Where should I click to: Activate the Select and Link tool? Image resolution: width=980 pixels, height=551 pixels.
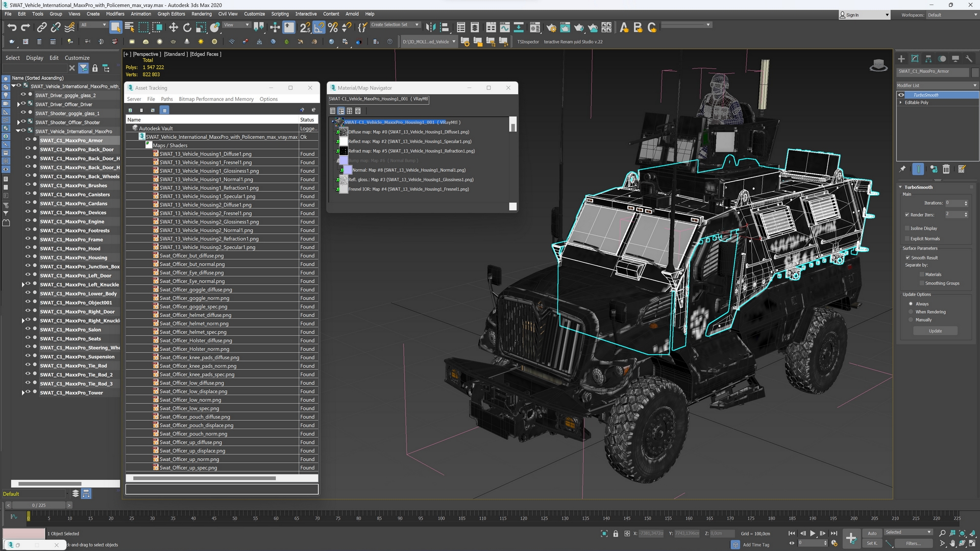42,28
